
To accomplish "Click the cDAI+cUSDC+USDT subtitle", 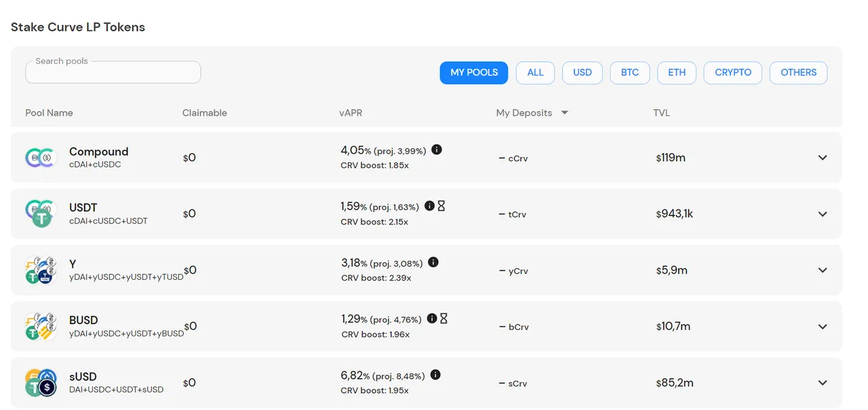I will [x=108, y=221].
